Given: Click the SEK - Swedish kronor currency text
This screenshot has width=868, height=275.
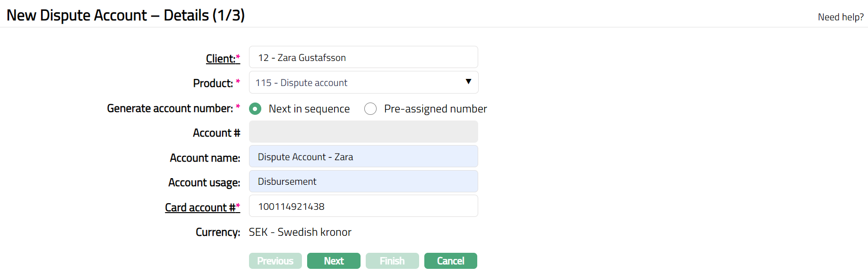Looking at the screenshot, I should (300, 232).
